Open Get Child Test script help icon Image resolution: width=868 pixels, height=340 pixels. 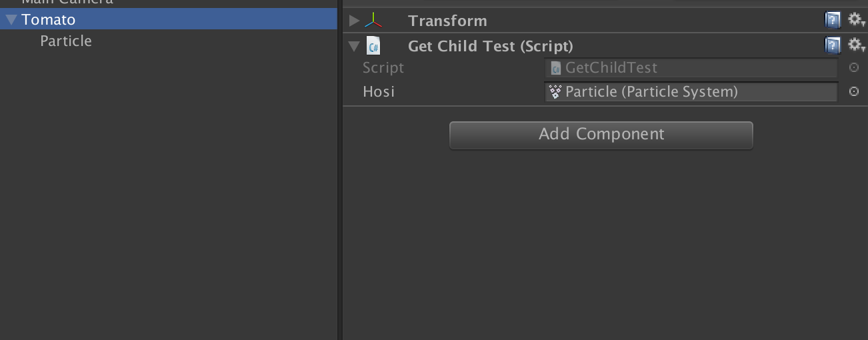click(x=833, y=45)
